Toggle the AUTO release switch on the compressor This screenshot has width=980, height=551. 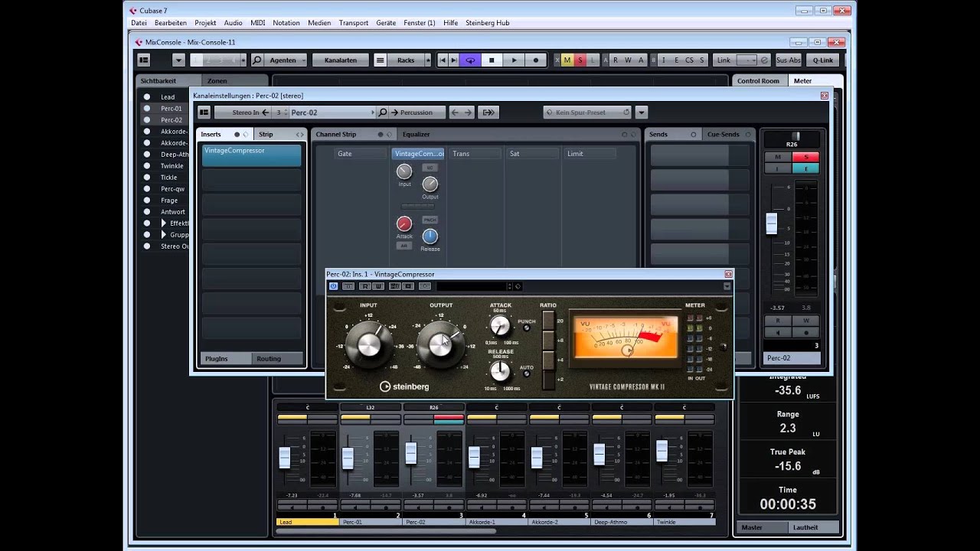click(526, 373)
